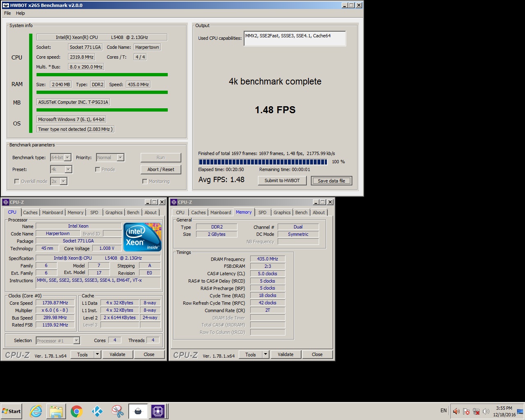525x420 pixels.
Task: Click the volume speaker tray icon with red warning
Action: [456, 411]
